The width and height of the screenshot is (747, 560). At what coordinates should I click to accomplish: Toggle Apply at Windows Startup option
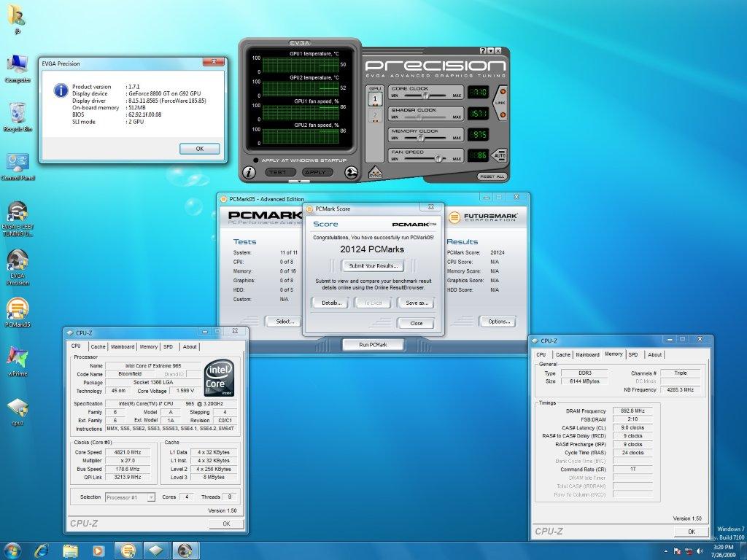pyautogui.click(x=256, y=160)
